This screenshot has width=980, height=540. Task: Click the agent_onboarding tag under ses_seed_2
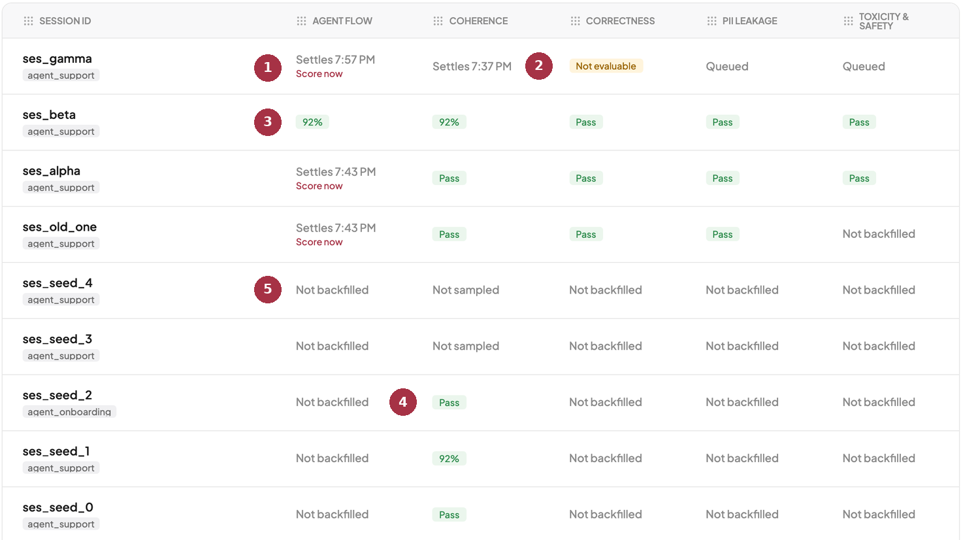(69, 412)
